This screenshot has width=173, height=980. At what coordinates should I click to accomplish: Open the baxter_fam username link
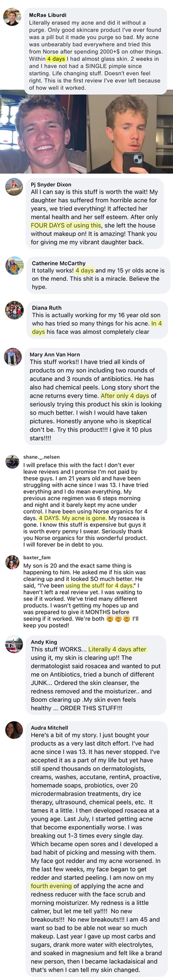click(37, 557)
